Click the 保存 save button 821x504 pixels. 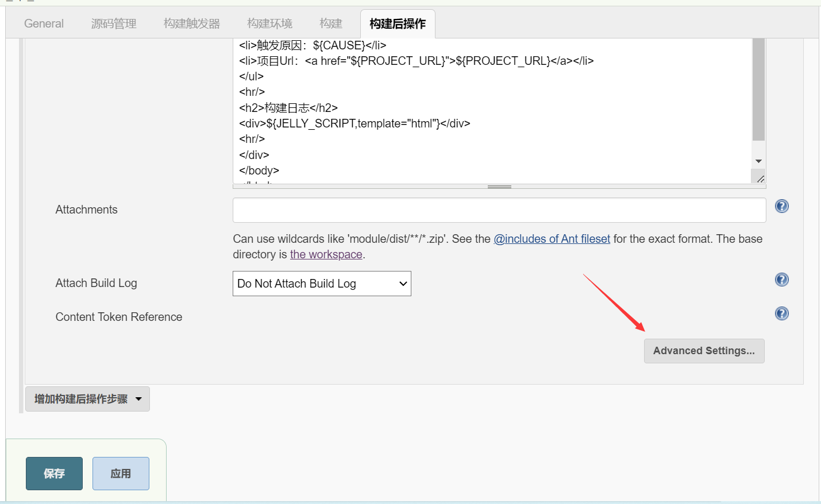coord(54,474)
